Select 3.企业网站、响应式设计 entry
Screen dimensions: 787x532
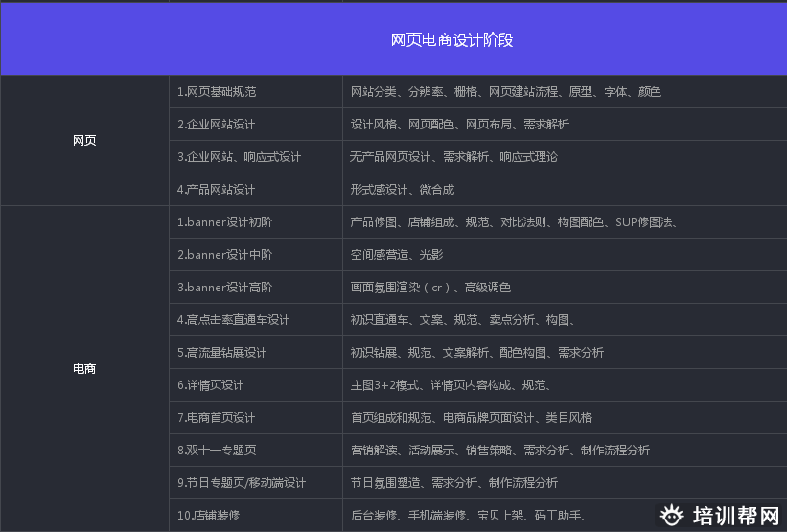click(x=239, y=157)
